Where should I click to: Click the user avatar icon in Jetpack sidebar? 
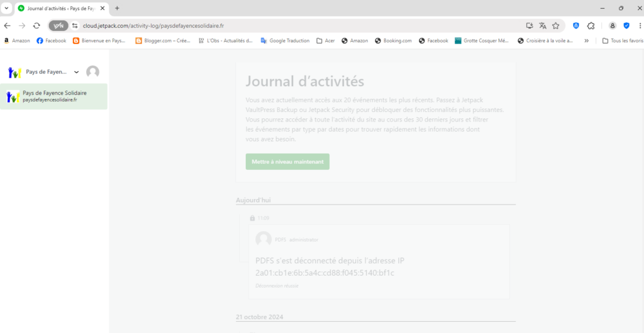(92, 72)
